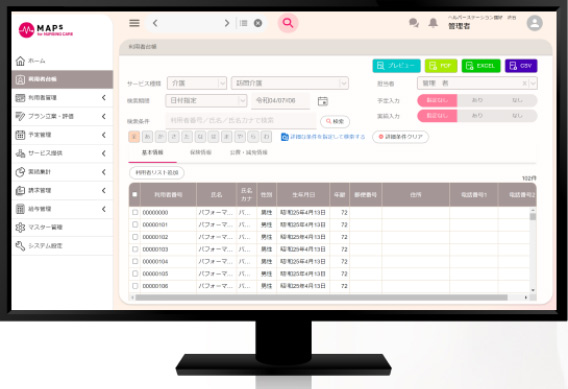Toggle the select-all checkbox in the table header
The image size is (568, 389).
pyautogui.click(x=135, y=194)
